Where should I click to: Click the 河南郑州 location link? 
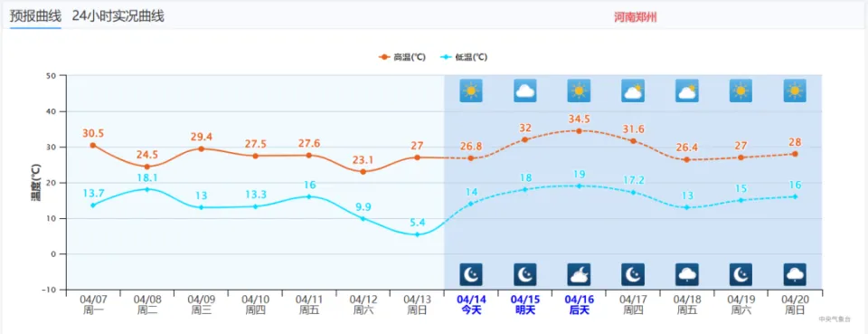click(x=636, y=17)
